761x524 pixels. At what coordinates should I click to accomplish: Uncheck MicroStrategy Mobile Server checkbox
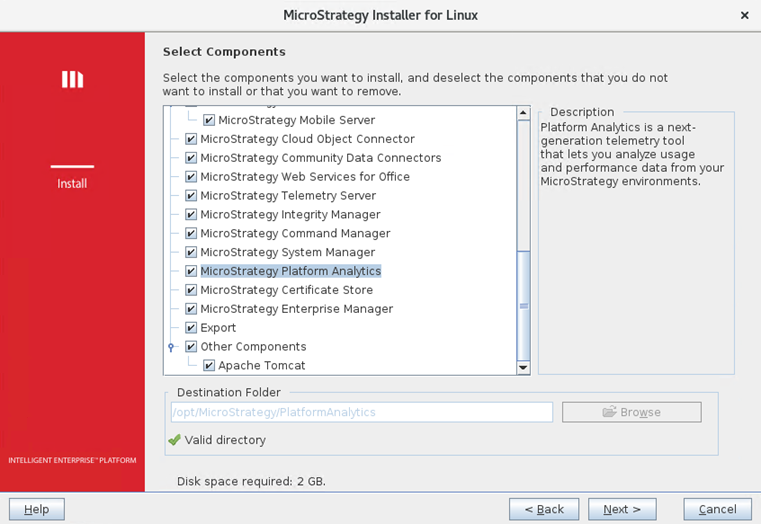[x=209, y=120]
